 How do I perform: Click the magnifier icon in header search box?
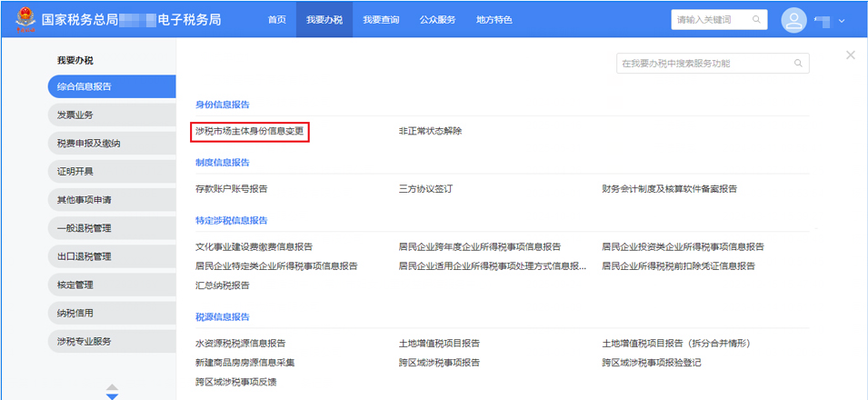coord(756,20)
